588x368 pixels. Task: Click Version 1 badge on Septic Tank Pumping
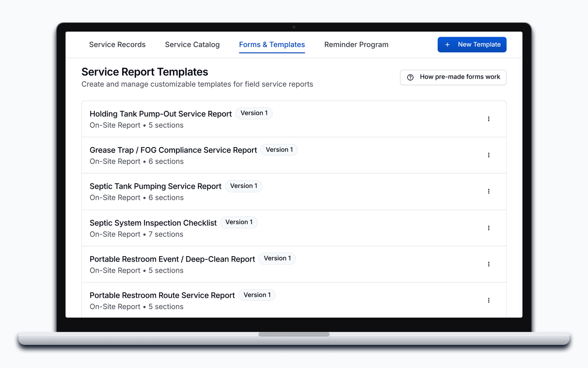click(244, 186)
